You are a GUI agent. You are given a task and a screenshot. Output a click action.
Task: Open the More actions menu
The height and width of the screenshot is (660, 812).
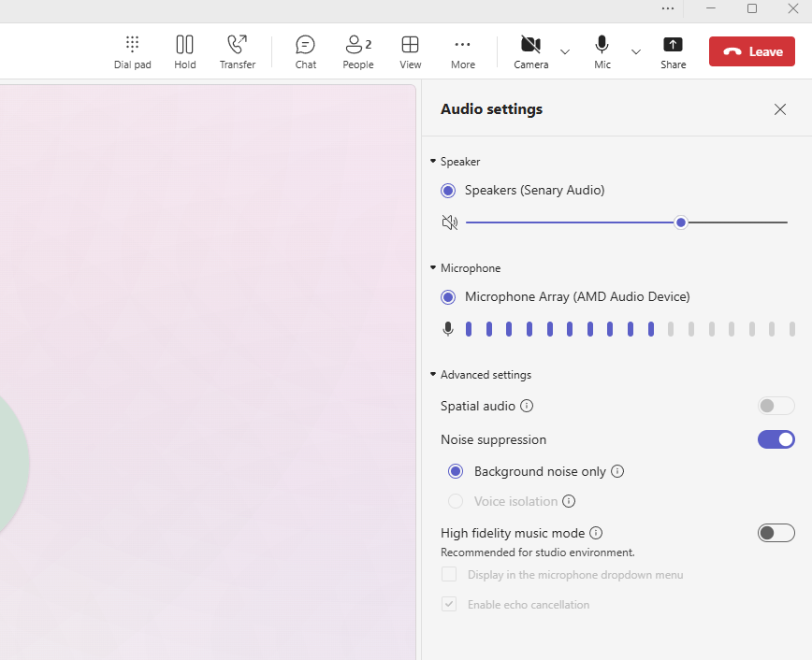462,51
